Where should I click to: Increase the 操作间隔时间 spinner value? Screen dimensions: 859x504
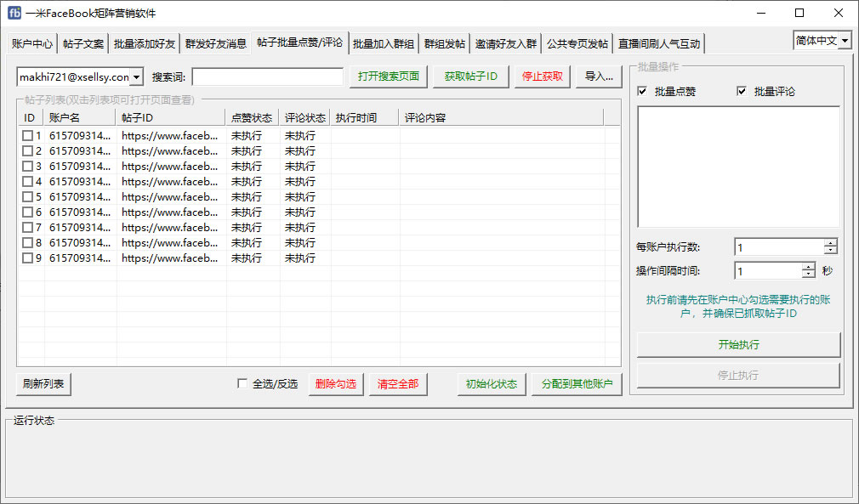coord(809,267)
